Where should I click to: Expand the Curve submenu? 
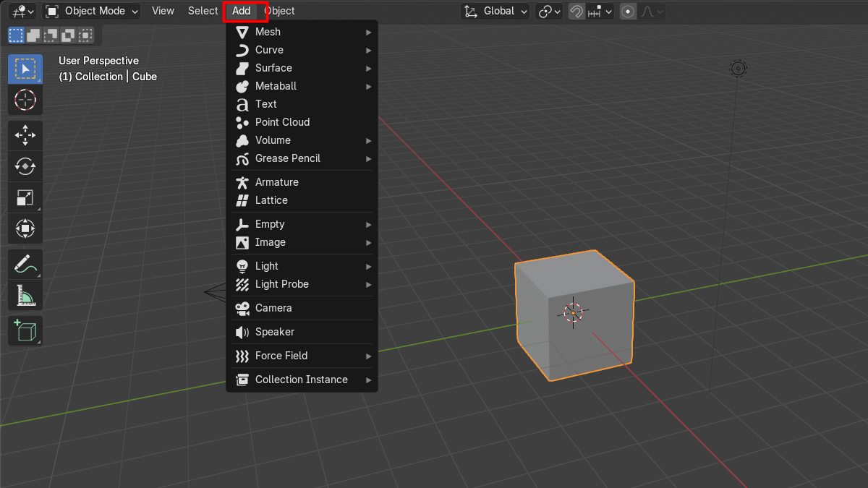tap(302, 50)
